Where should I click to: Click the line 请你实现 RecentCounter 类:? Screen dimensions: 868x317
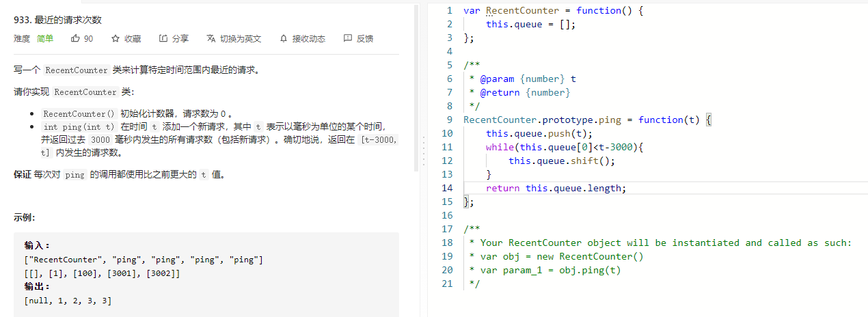point(74,92)
